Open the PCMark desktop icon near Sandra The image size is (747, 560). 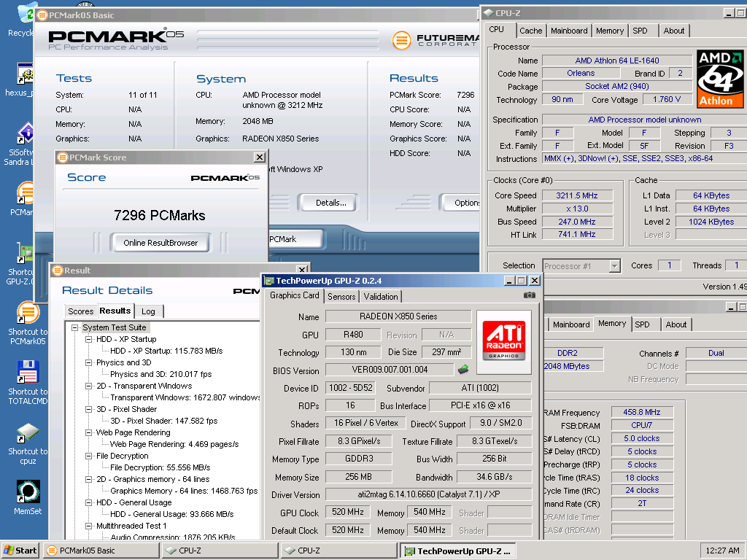[25, 192]
